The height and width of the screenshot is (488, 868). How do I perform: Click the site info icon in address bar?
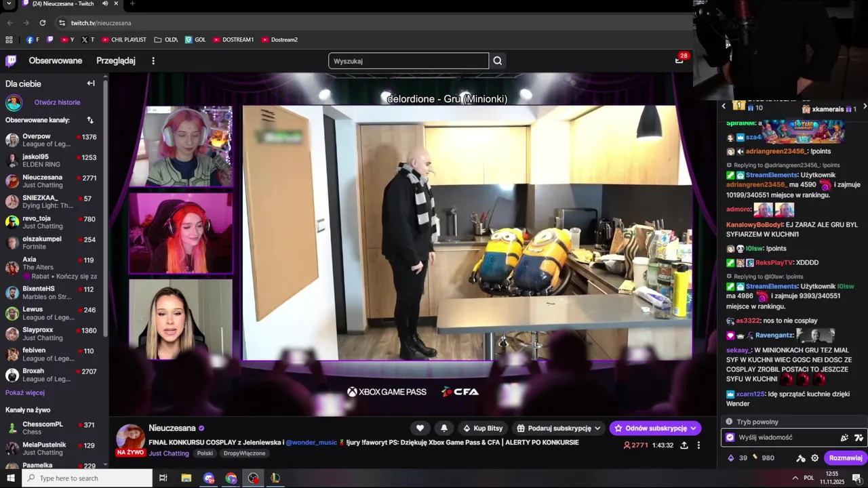point(62,23)
